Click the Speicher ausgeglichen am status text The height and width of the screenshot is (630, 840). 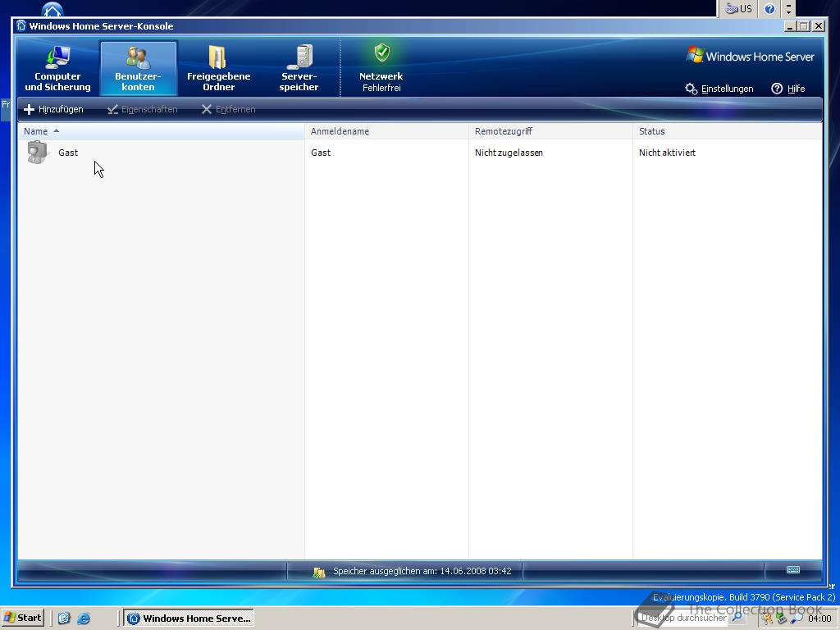point(422,571)
